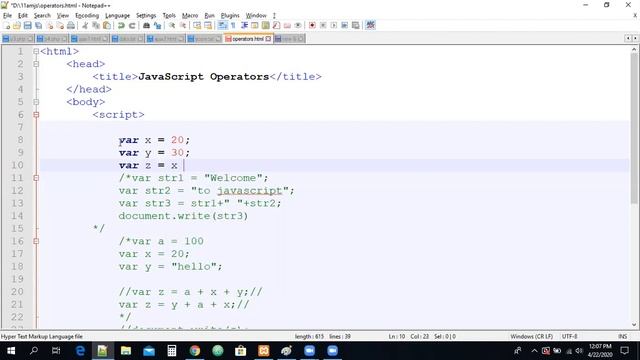
Task: Toggle Word Wrap in the toolbar
Action: (x=222, y=25)
